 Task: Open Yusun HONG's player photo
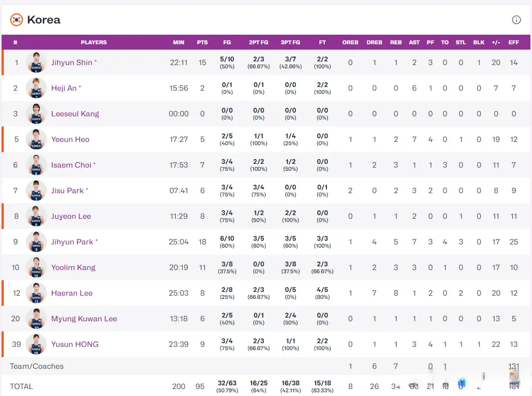36,344
